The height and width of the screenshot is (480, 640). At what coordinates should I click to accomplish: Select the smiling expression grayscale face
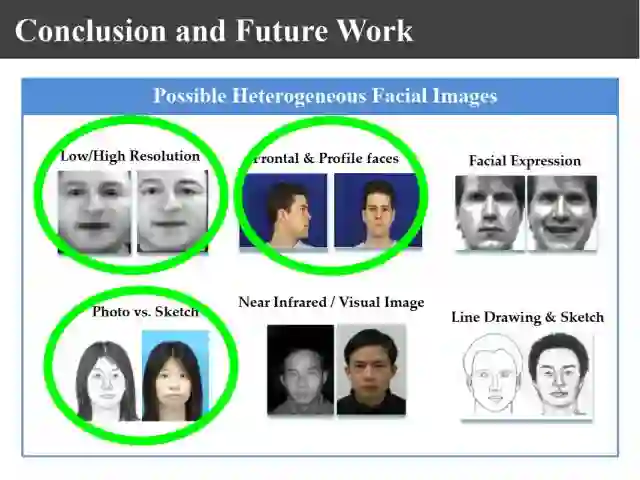562,213
